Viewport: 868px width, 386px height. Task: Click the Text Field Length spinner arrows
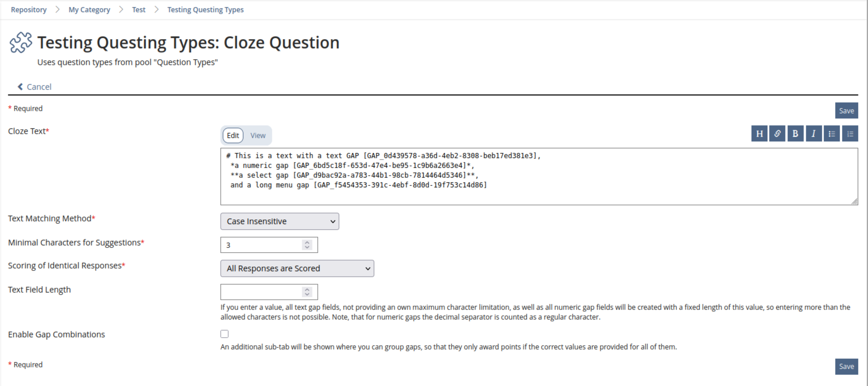tap(307, 292)
